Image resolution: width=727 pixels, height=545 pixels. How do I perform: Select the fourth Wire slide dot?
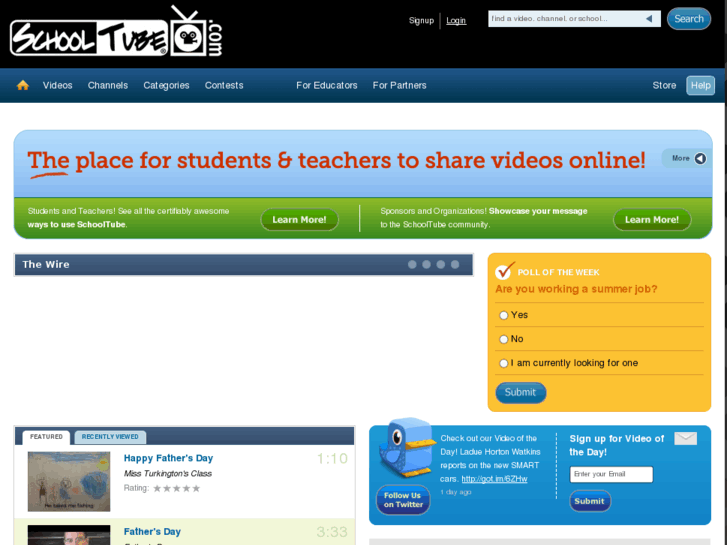pos(455,264)
